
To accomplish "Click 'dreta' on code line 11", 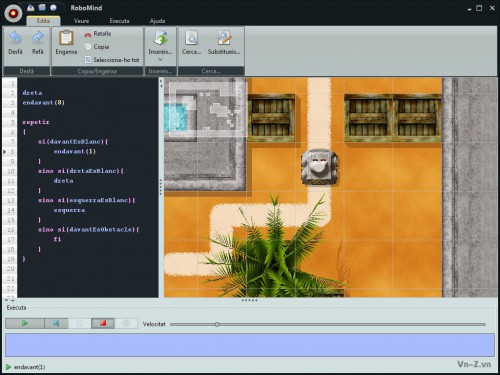I will [x=63, y=181].
